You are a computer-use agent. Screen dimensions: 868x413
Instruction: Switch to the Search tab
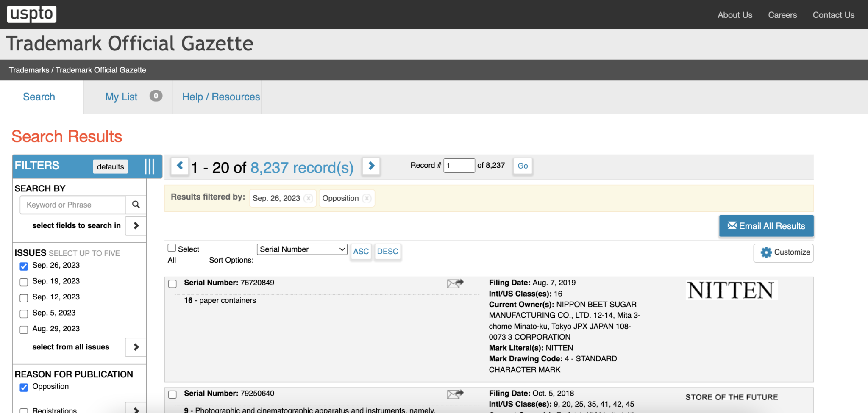coord(39,97)
